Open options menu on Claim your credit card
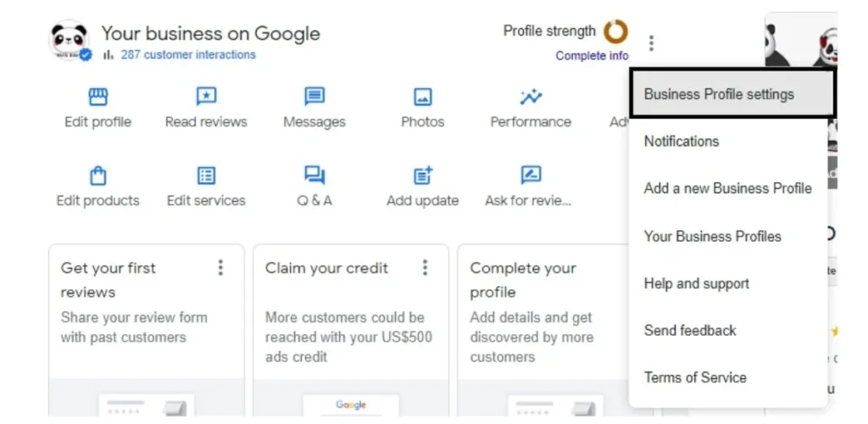This screenshot has width=868, height=424. tap(425, 267)
